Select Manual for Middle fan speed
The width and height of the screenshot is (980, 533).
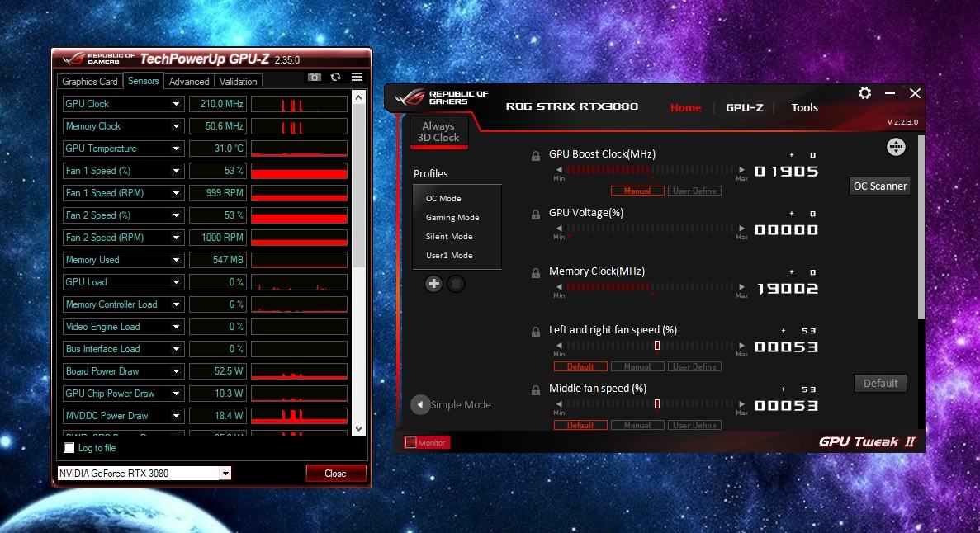click(637, 425)
